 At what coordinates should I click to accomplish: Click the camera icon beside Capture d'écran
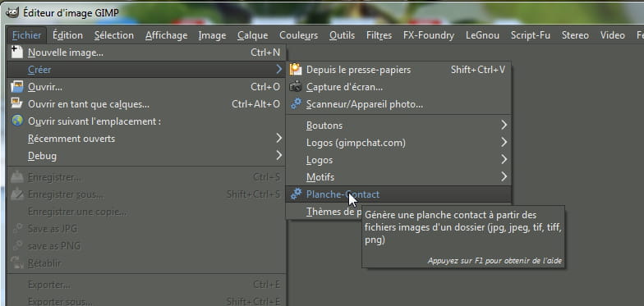[296, 87]
